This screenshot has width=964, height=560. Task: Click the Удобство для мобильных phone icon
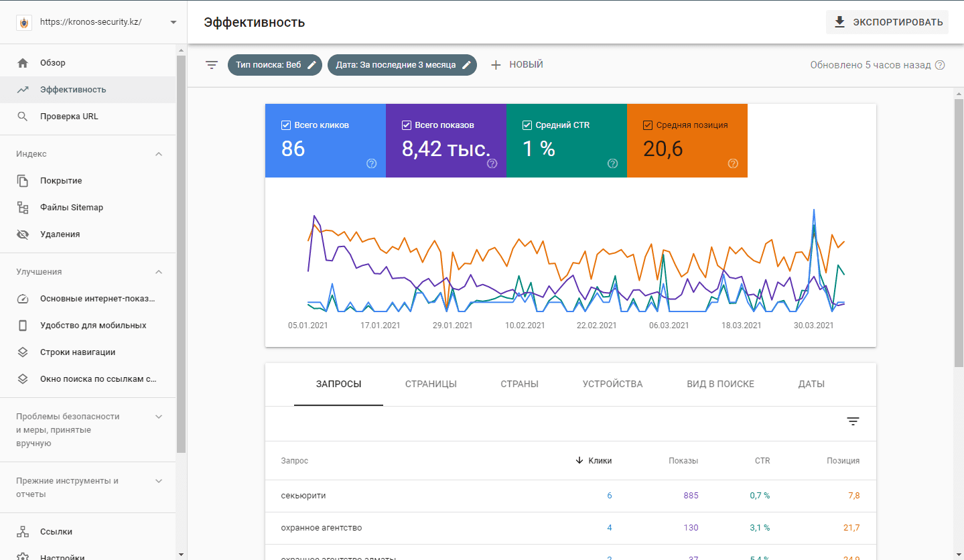pyautogui.click(x=23, y=326)
